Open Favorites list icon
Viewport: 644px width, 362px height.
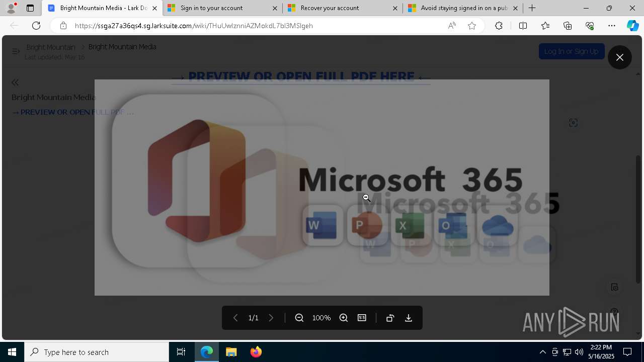point(545,26)
